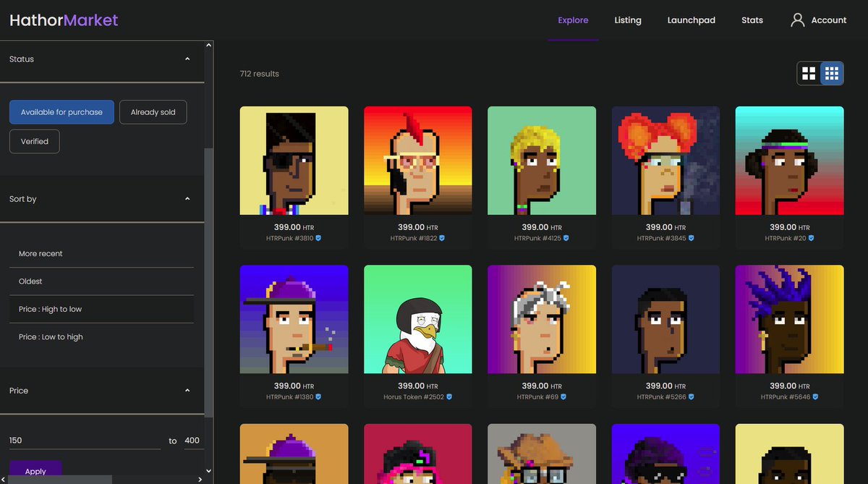
Task: Click the HTRPunk #3810 title text
Action: point(290,238)
